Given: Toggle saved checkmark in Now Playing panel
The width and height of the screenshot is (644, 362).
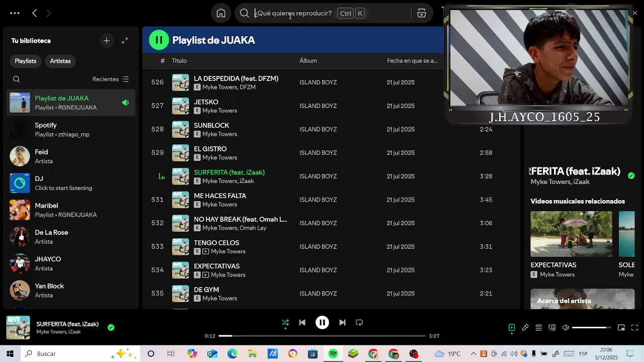Looking at the screenshot, I should click(x=631, y=175).
